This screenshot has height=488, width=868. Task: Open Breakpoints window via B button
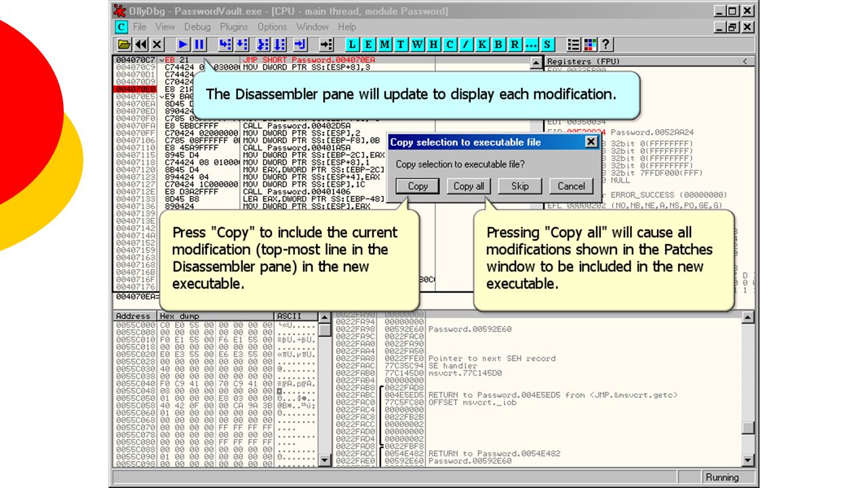499,45
